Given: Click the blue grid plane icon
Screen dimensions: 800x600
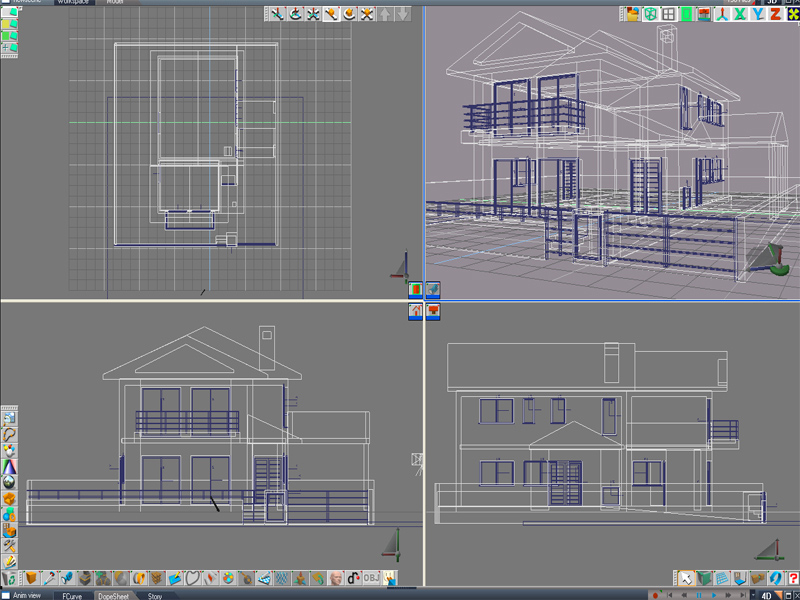Looking at the screenshot, I should [x=722, y=578].
